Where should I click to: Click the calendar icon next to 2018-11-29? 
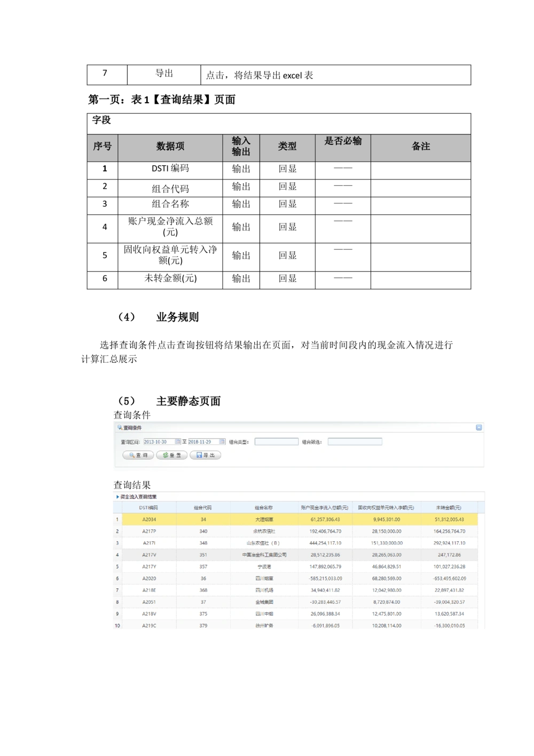pos(222,442)
